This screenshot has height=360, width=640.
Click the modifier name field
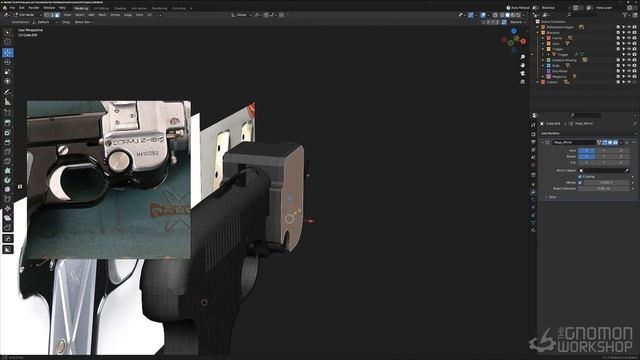pyautogui.click(x=574, y=142)
